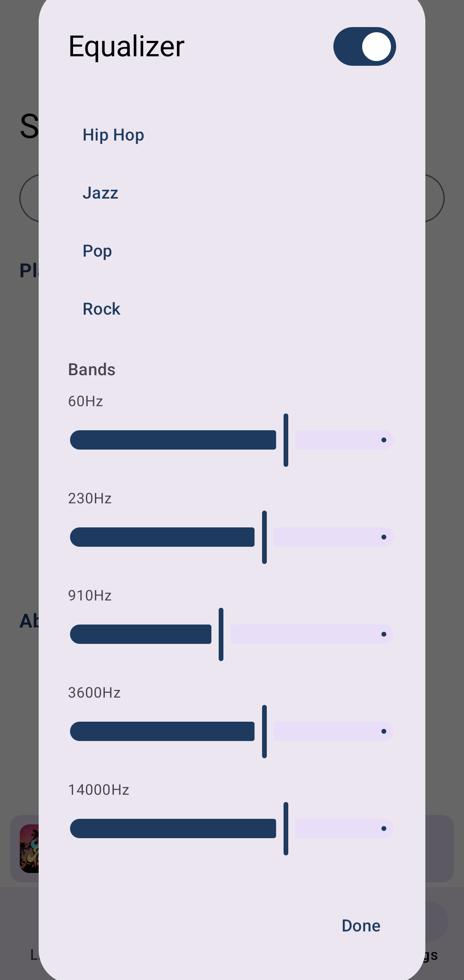Tap the album artwork thumbnail behind dialog

tap(29, 848)
